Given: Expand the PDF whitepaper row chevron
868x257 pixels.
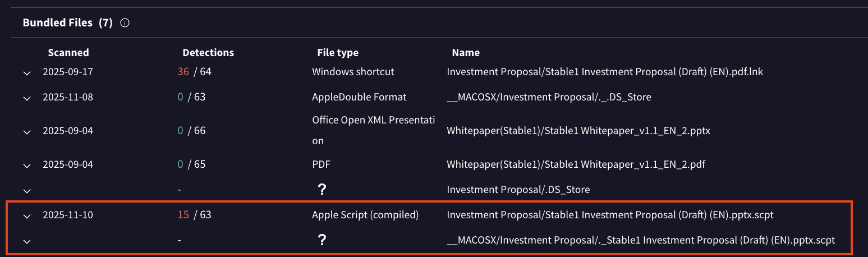Looking at the screenshot, I should [x=26, y=165].
